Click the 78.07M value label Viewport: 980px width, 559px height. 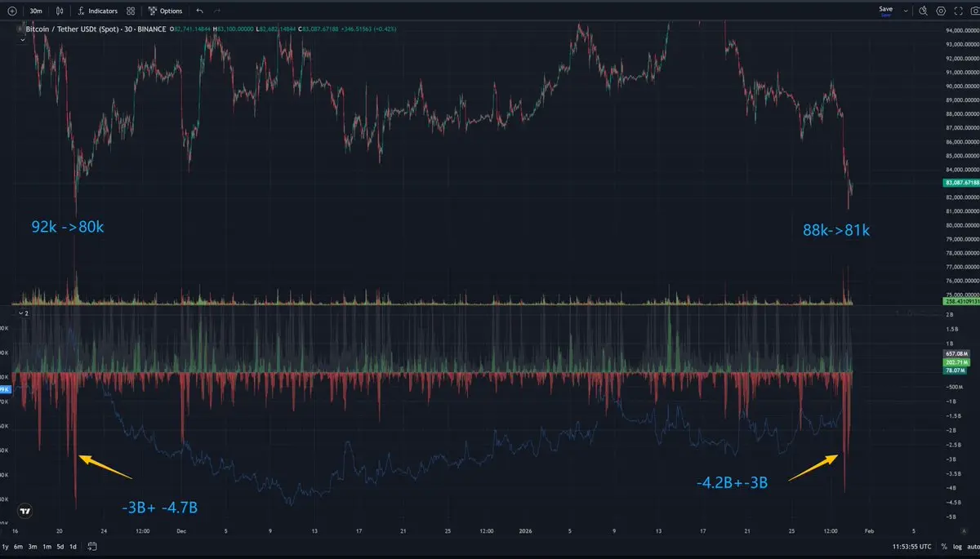(955, 370)
